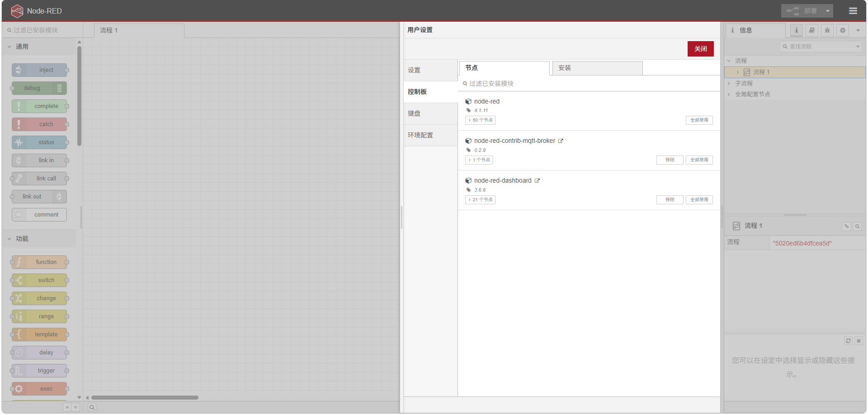The height and width of the screenshot is (415, 868).
Task: Select the function node in palette
Action: click(39, 262)
